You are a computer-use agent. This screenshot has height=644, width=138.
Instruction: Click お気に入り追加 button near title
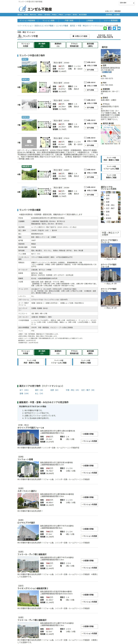pyautogui.click(x=80, y=36)
